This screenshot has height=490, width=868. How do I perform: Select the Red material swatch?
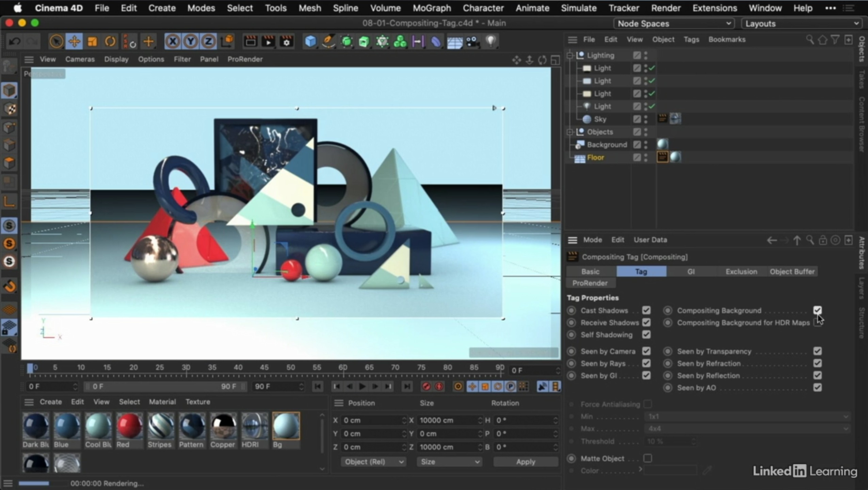pyautogui.click(x=129, y=426)
